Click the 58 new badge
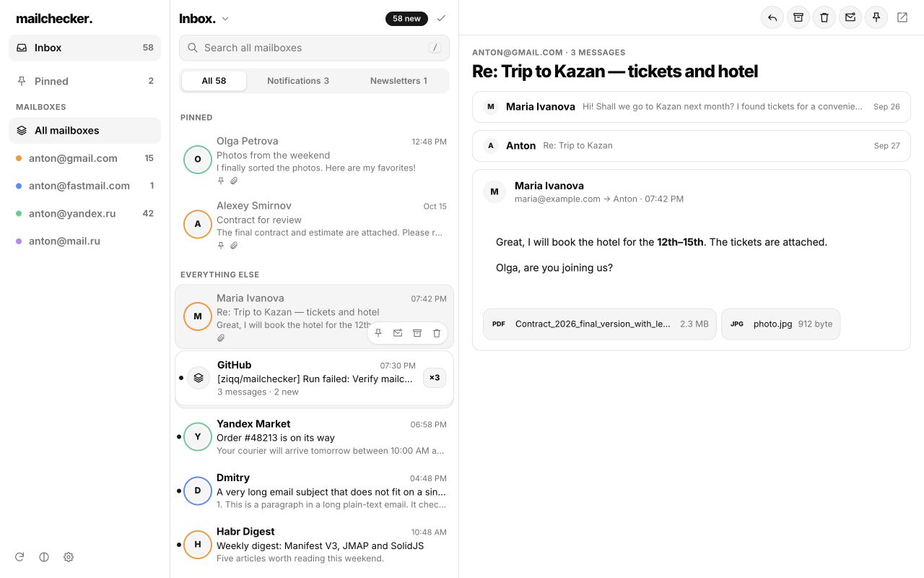This screenshot has height=578, width=924. [406, 19]
